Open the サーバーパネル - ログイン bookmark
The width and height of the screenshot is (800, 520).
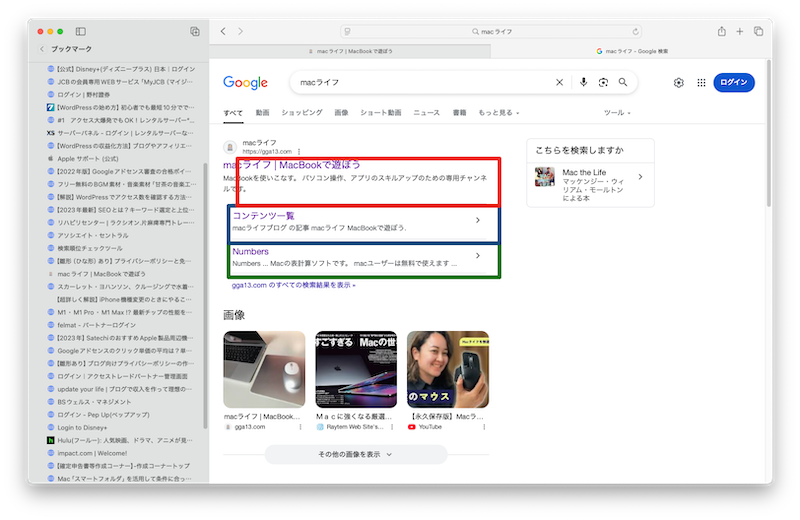pos(121,133)
